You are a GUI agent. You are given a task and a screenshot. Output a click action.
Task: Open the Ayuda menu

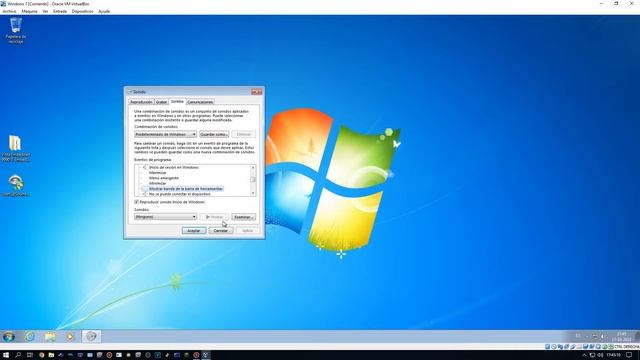[104, 11]
